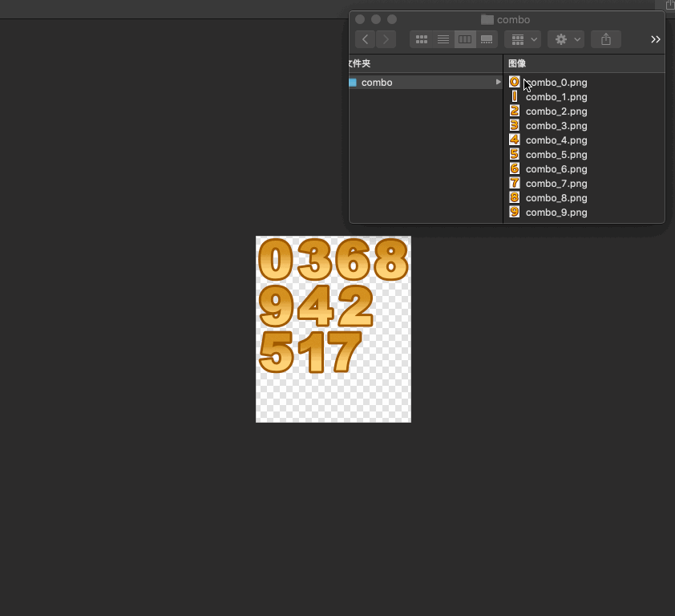
Task: Open the gear action menu
Action: click(x=566, y=39)
